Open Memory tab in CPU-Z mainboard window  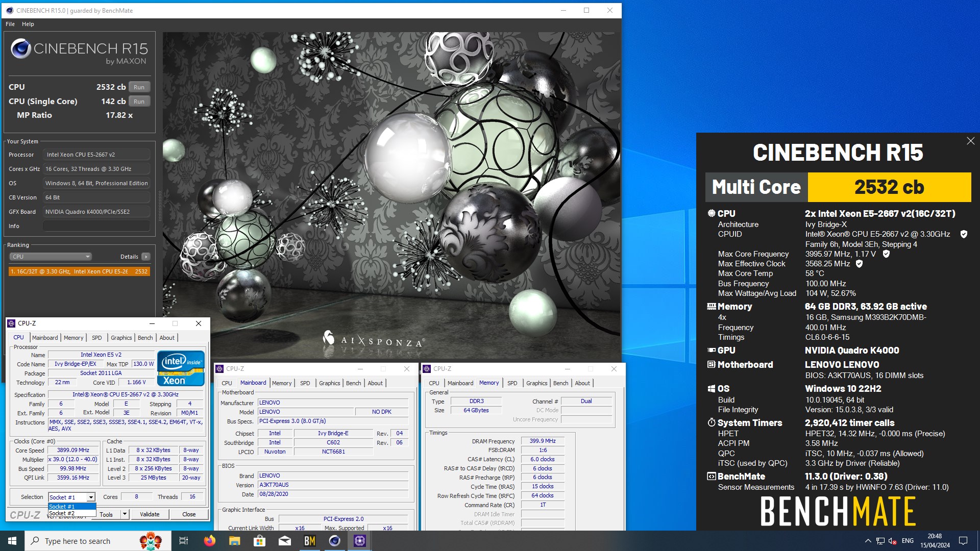click(x=282, y=383)
